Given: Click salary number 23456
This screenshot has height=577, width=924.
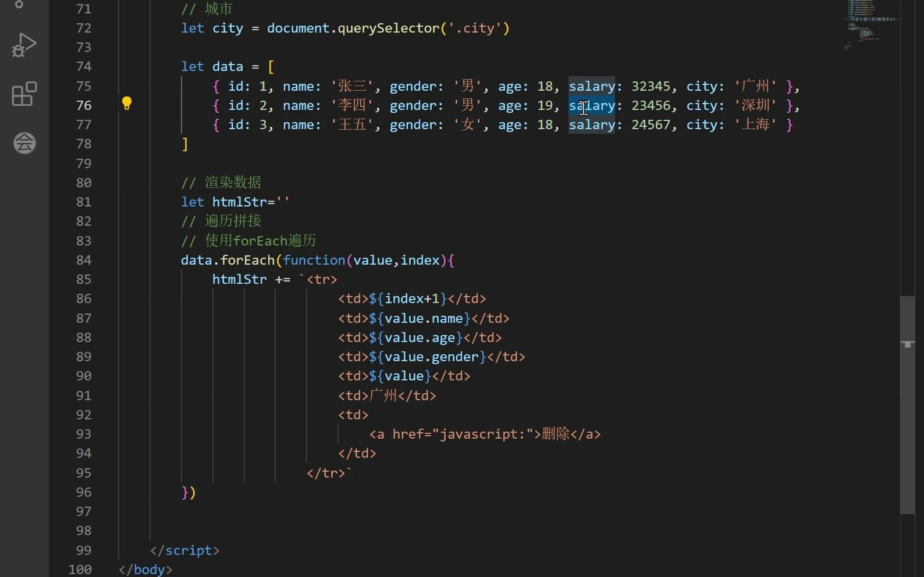Looking at the screenshot, I should point(651,105).
